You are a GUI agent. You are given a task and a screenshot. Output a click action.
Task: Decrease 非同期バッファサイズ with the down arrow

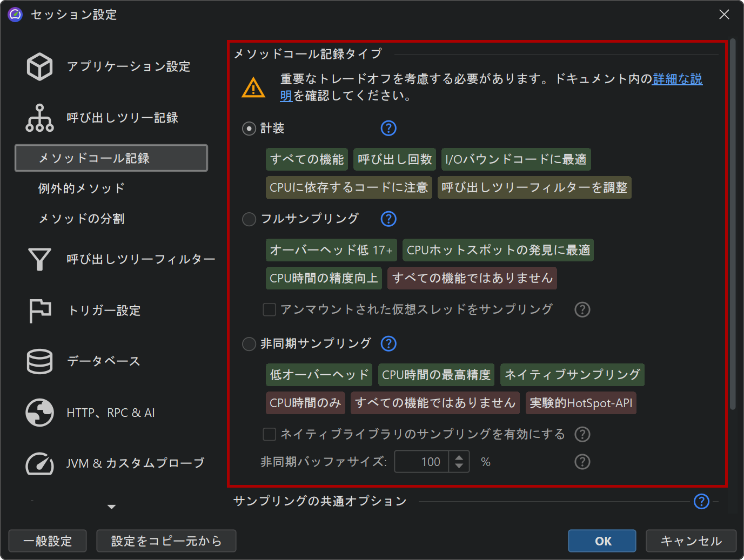tap(459, 466)
